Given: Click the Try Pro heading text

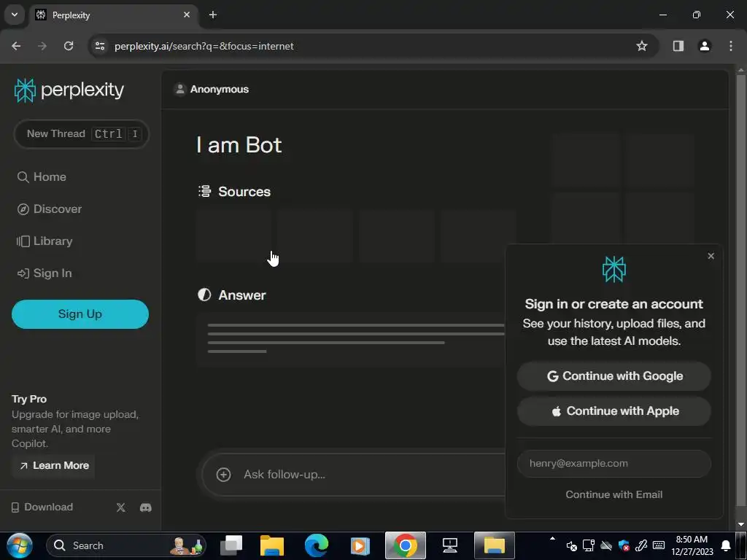Looking at the screenshot, I should coord(29,399).
